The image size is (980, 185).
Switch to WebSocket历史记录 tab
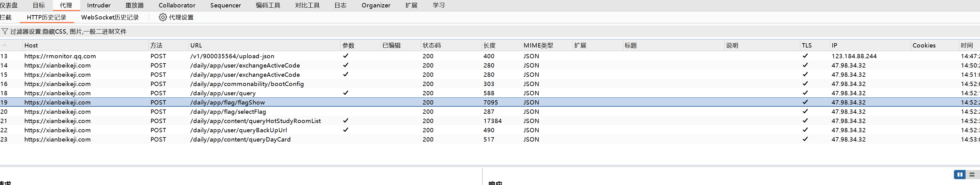point(110,18)
